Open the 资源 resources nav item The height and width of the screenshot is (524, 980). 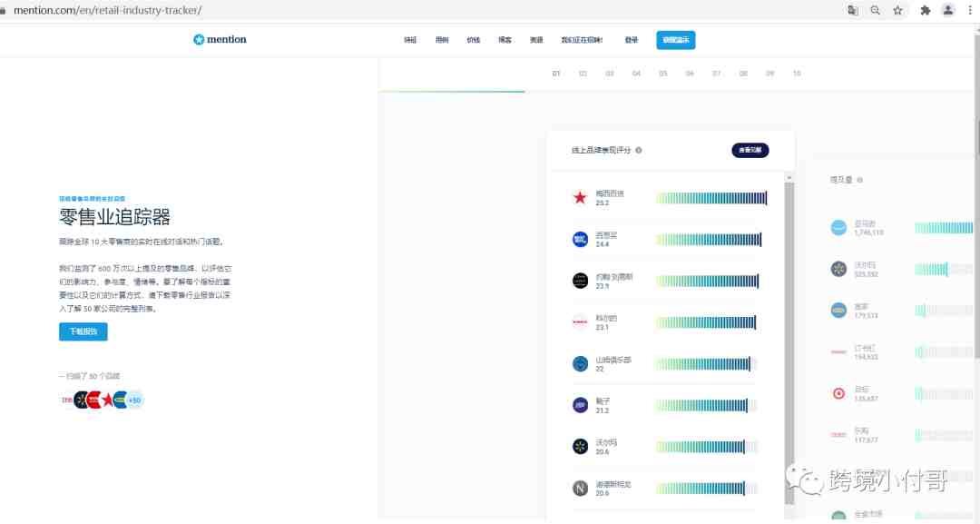[x=536, y=40]
